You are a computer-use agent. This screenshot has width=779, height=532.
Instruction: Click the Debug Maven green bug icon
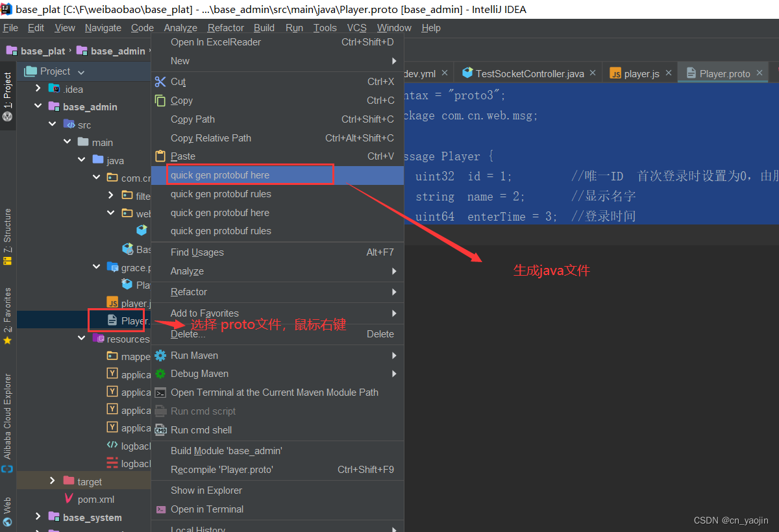click(x=159, y=374)
